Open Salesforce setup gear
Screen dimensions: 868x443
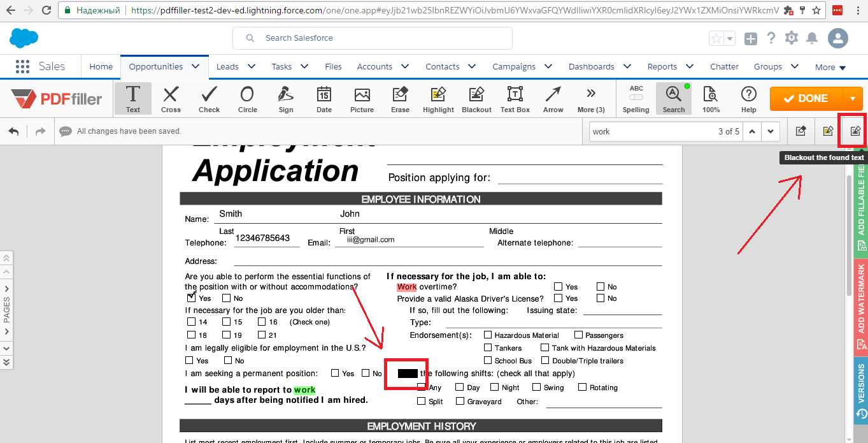pos(792,38)
